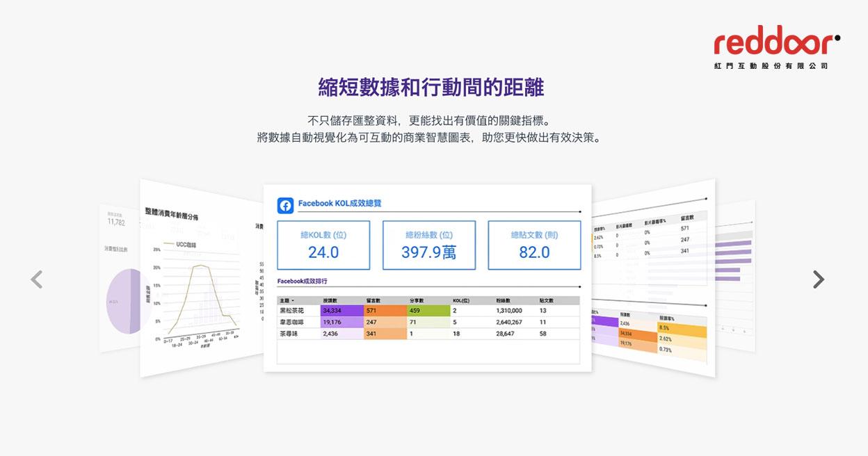Click the 黑松茶花 table row label
The image size is (868, 456).
point(292,311)
